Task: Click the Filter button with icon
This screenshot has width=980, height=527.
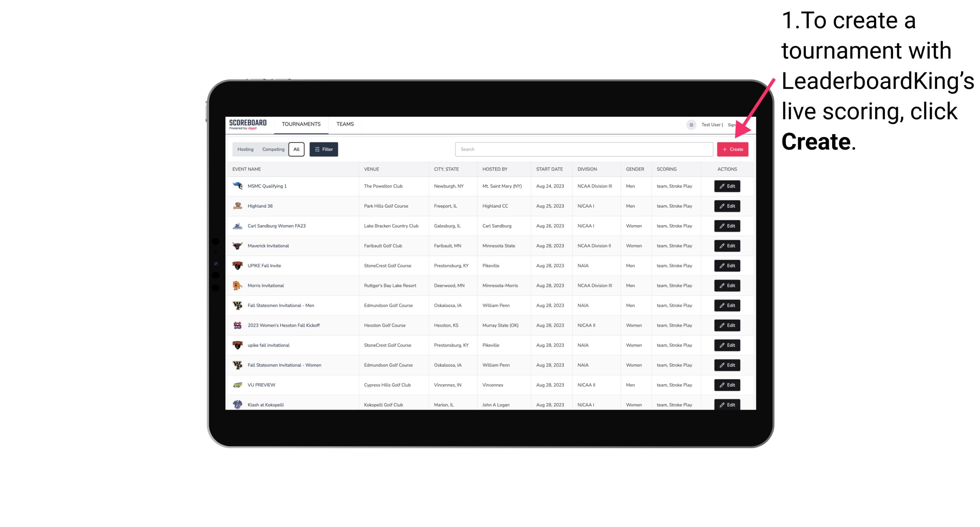Action: pos(323,149)
